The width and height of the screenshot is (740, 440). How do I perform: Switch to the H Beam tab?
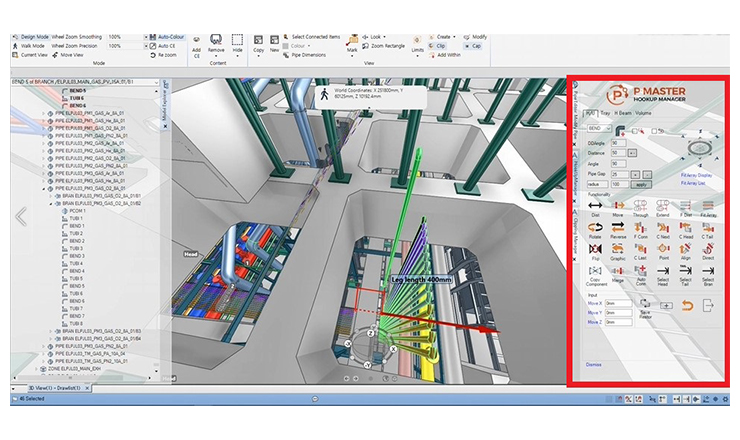click(x=623, y=114)
